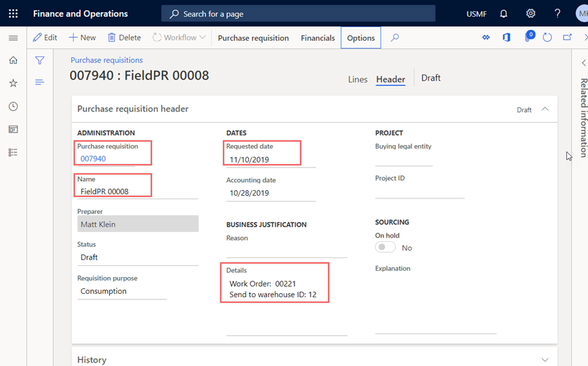Viewport: 588px width, 366px height.
Task: Click the Delete button
Action: click(x=124, y=38)
